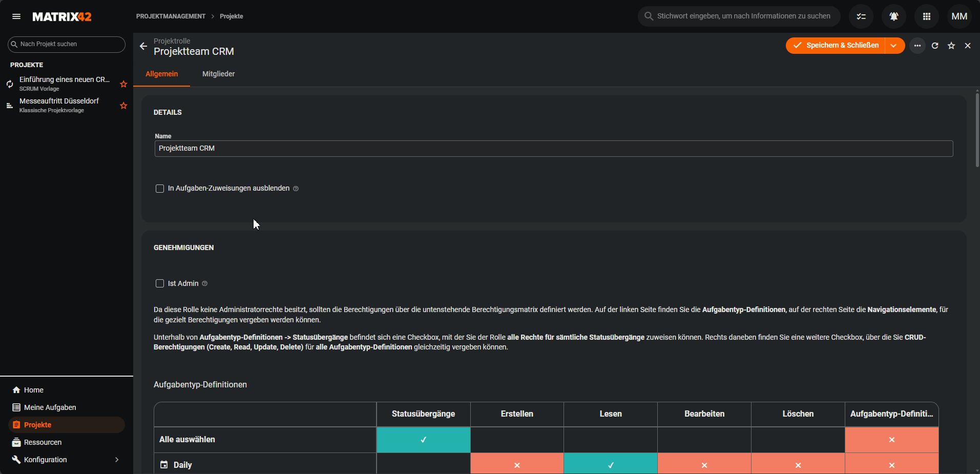Expand the Konfiguration menu chevron
The width and height of the screenshot is (980, 474).
coord(117,460)
